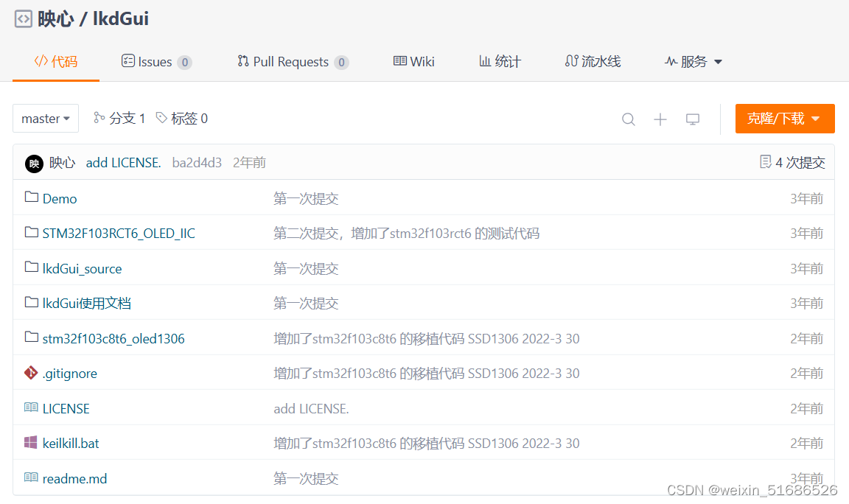849x504 pixels.
Task: Open the lkdGui_source folder
Action: 82,268
